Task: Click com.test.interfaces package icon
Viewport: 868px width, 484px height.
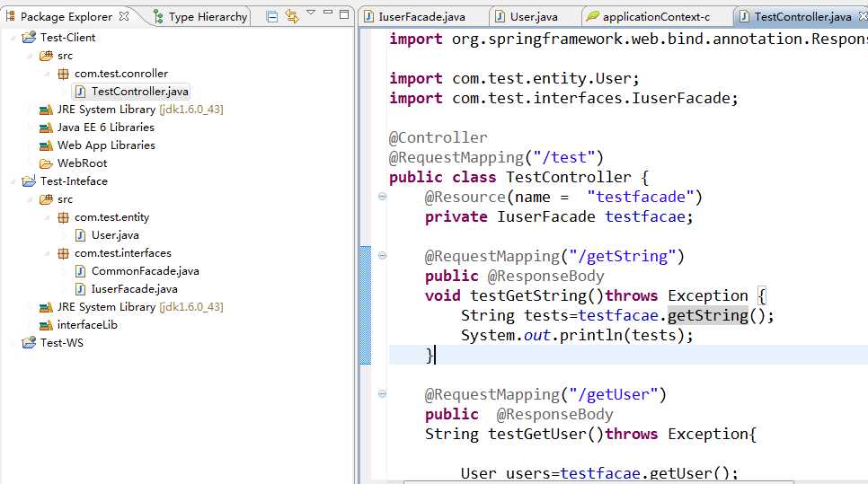Action: coord(64,253)
